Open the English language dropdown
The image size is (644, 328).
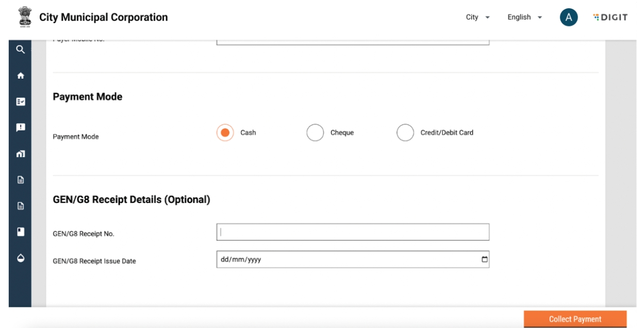pos(524,18)
